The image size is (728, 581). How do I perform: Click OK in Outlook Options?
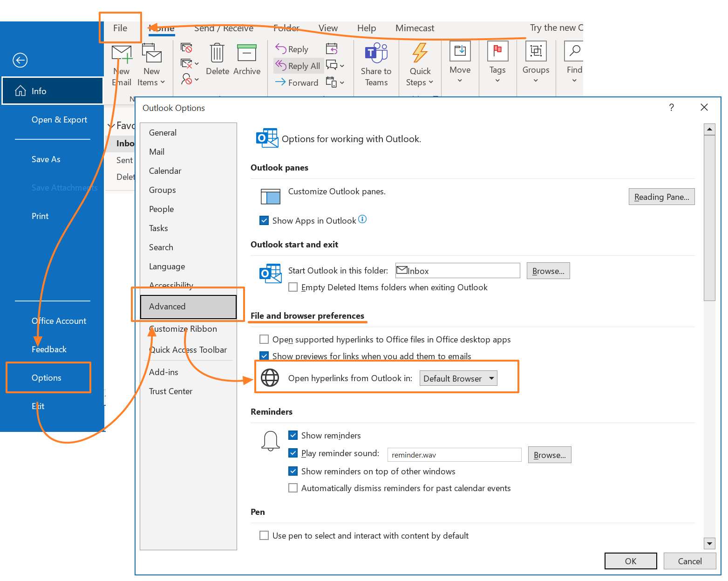pyautogui.click(x=631, y=561)
